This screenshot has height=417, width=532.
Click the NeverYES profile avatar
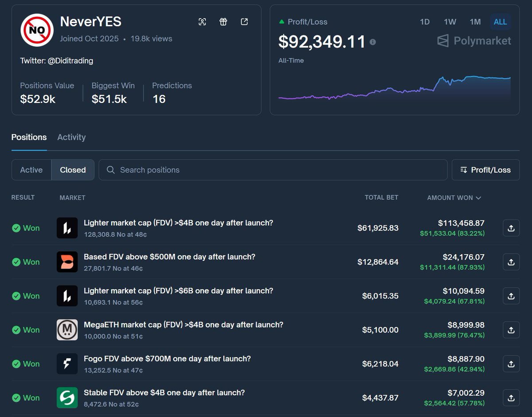37,30
